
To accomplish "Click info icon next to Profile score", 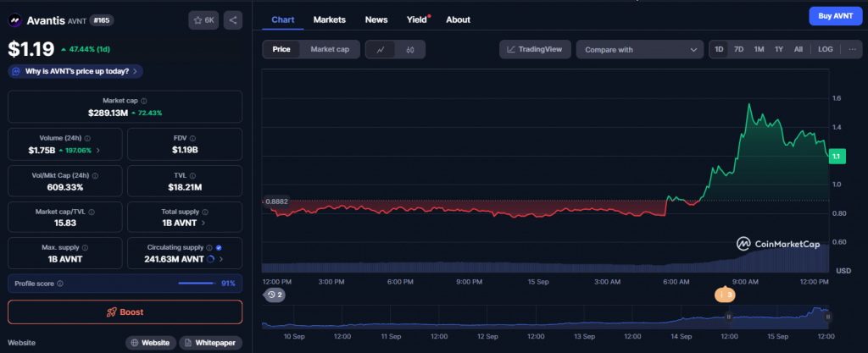I will pos(60,284).
